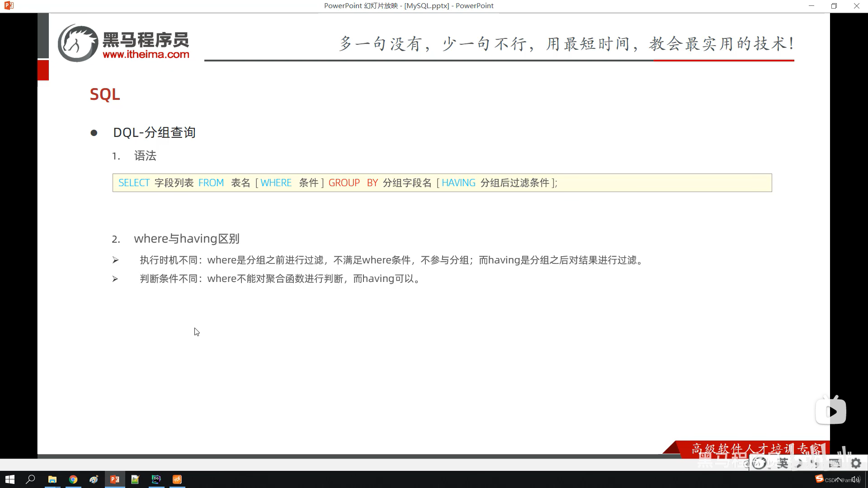
Task: Open PowerPoint from the taskbar
Action: [115, 479]
